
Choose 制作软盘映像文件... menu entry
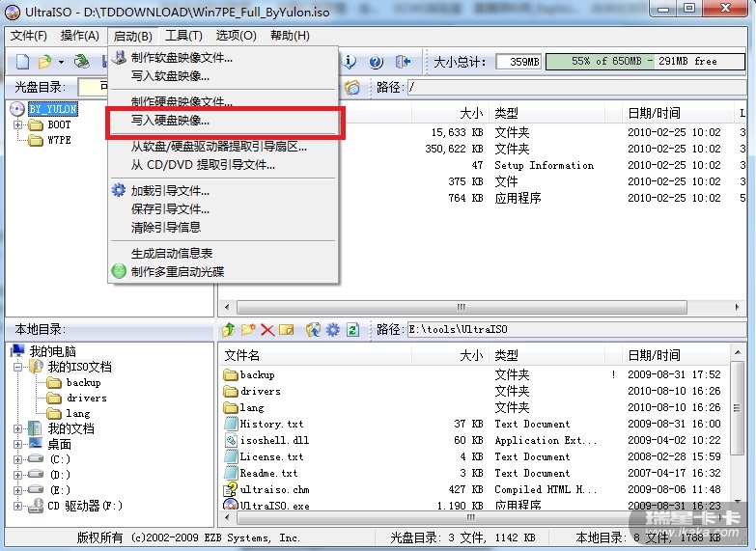tap(224, 58)
